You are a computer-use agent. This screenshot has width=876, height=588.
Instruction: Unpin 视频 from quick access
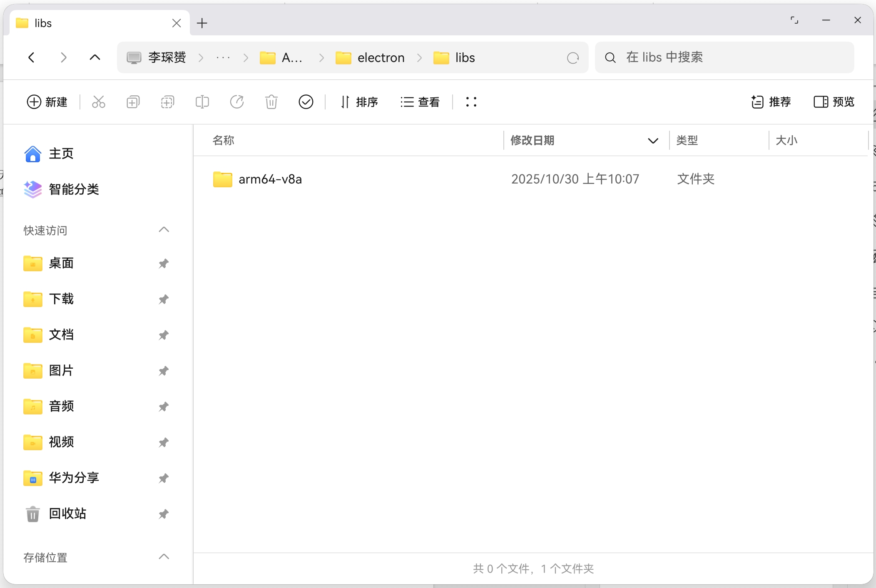[x=164, y=442]
